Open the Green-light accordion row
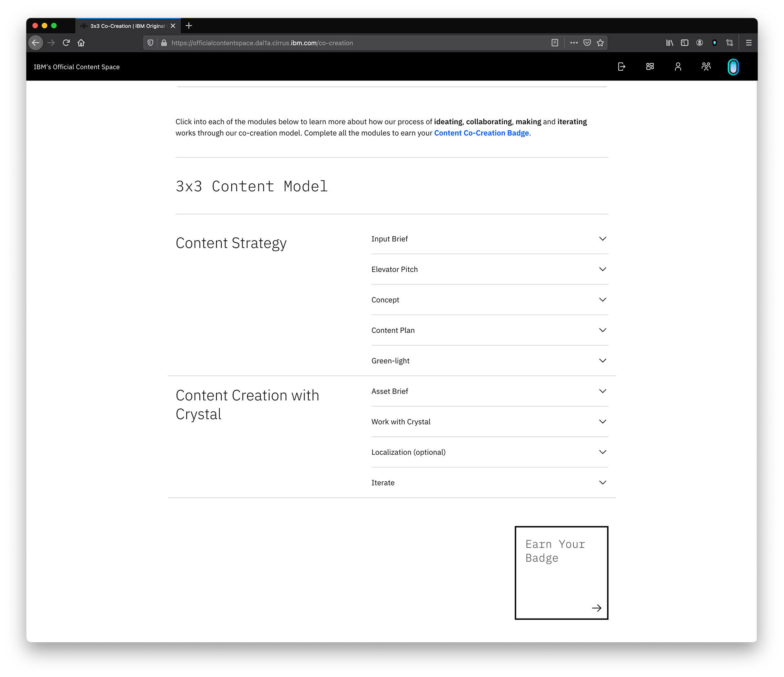Screen dimensions: 784x677 (489, 361)
